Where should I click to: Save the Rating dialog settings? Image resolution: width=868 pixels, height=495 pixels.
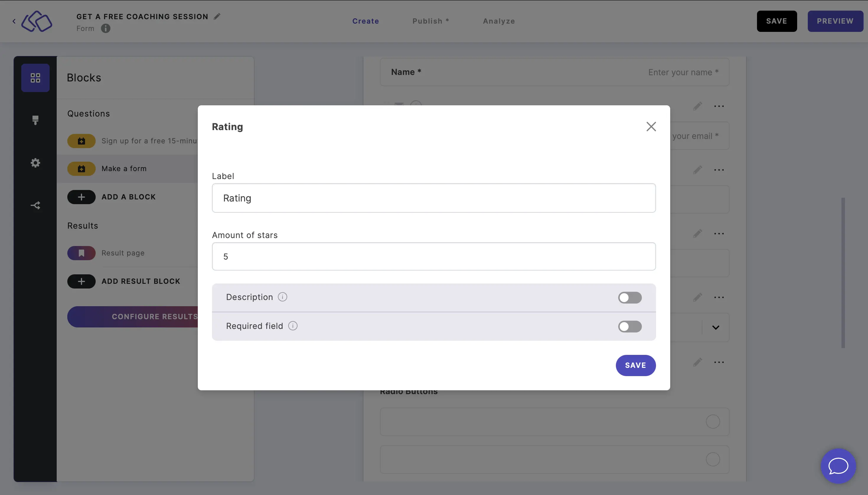pyautogui.click(x=635, y=365)
